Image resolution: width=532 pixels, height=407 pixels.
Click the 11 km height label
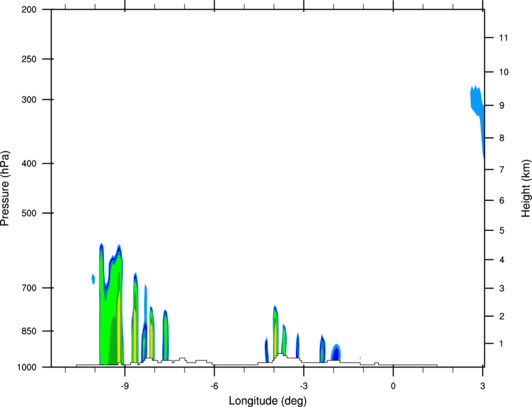503,38
